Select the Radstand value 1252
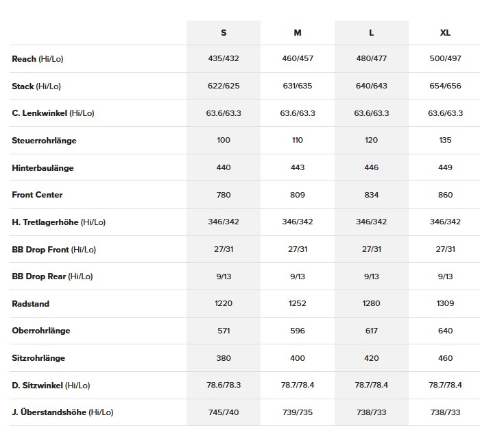Viewport: 480px width, 448px height. point(298,303)
